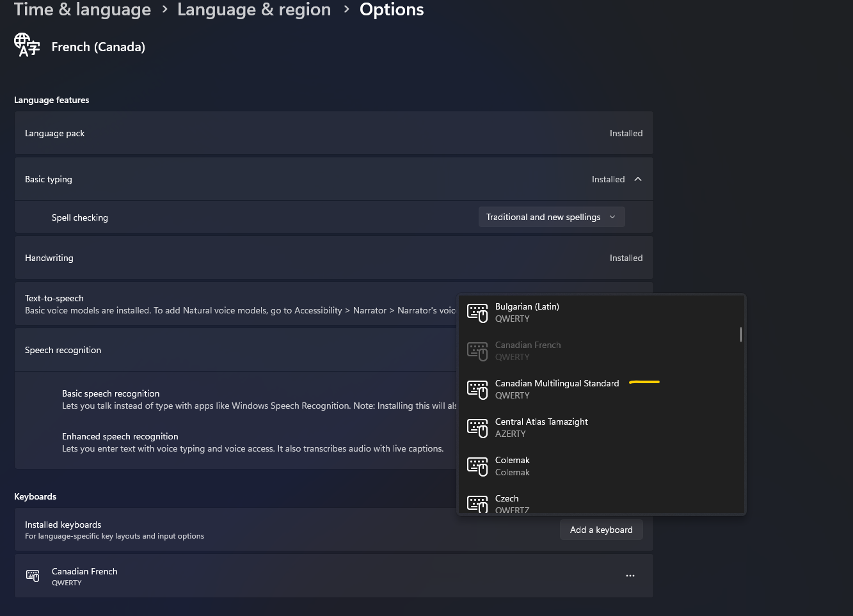The height and width of the screenshot is (616, 853).
Task: Click the keyboard icon next to Colemak
Action: [x=477, y=466]
